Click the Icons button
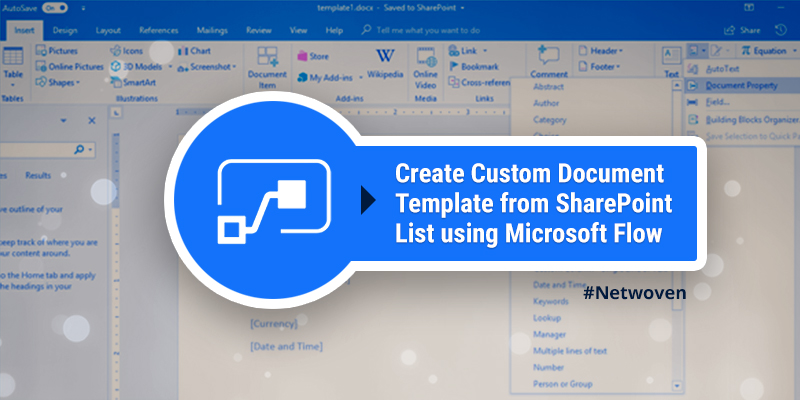Screen dimensions: 800x400 (127, 51)
